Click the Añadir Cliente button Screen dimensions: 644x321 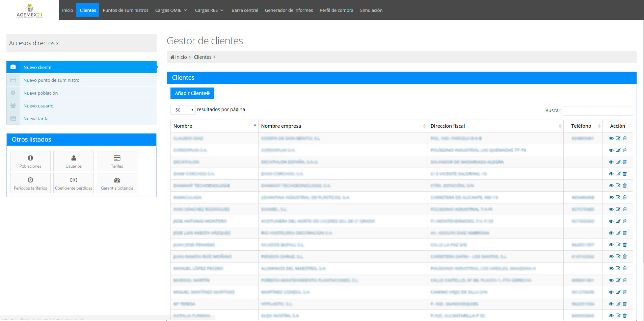click(192, 93)
